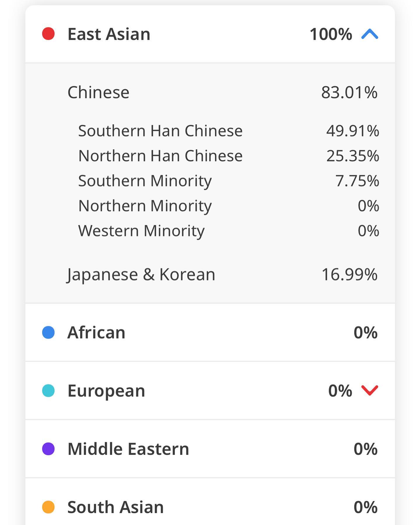Select Western Minority entry

click(141, 231)
